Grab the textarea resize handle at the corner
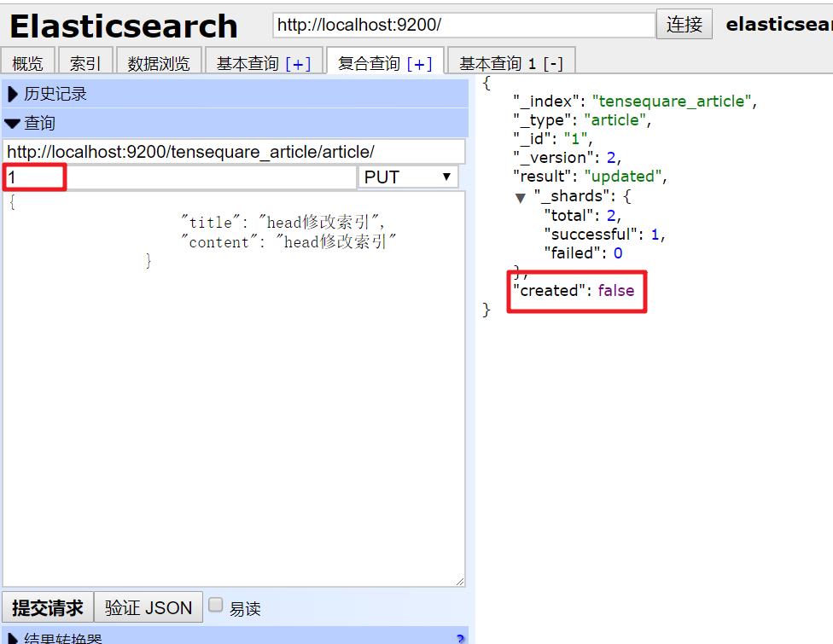The height and width of the screenshot is (644, 833). [x=460, y=582]
